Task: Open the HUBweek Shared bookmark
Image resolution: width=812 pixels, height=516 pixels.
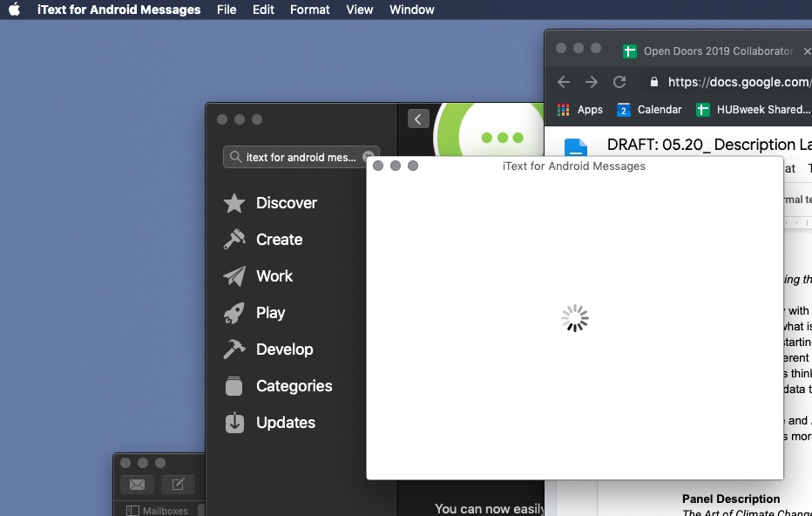Action: (x=754, y=110)
